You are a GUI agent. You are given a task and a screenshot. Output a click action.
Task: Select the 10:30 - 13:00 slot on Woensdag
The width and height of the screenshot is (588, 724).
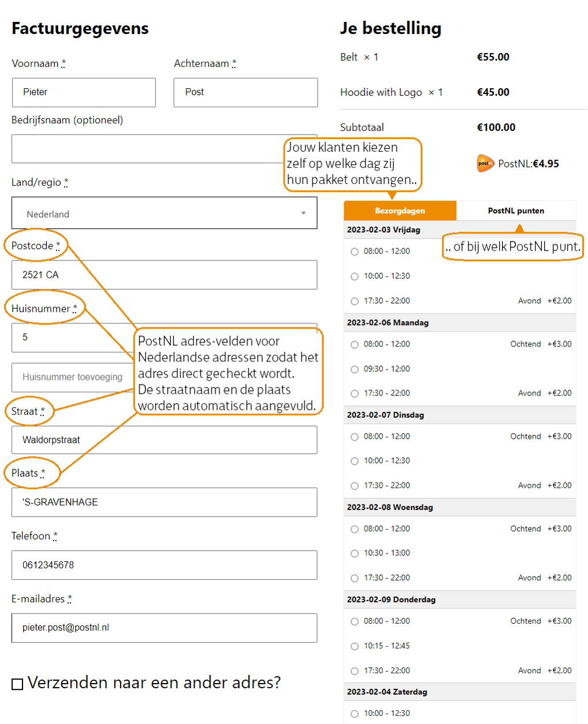[354, 553]
